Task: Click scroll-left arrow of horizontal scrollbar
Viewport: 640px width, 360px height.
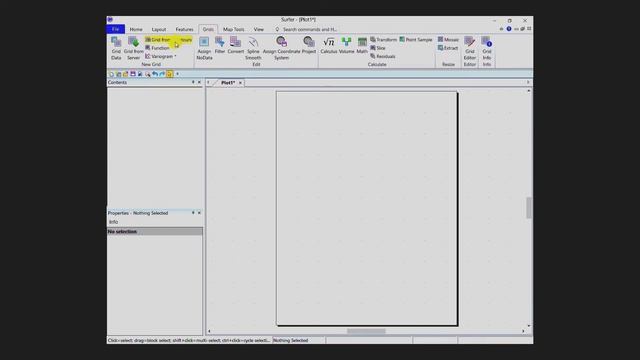Action: click(x=209, y=331)
